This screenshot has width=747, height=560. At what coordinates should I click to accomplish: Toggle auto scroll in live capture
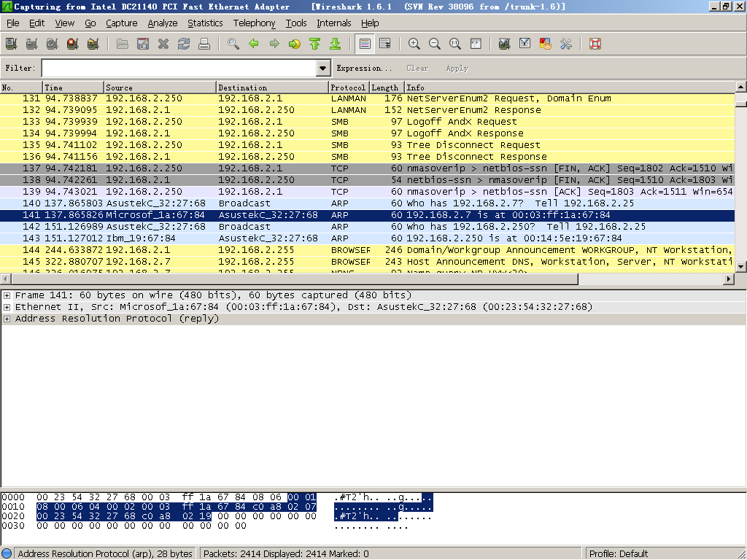(x=385, y=44)
